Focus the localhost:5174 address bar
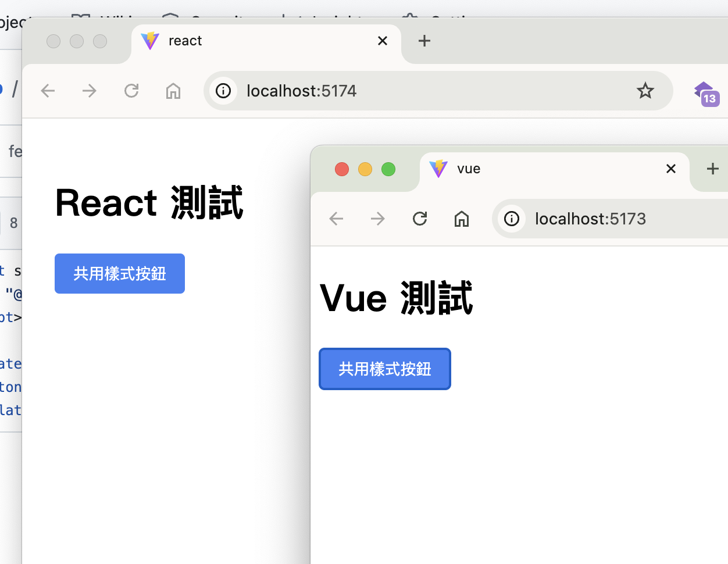The image size is (728, 564). (438, 91)
